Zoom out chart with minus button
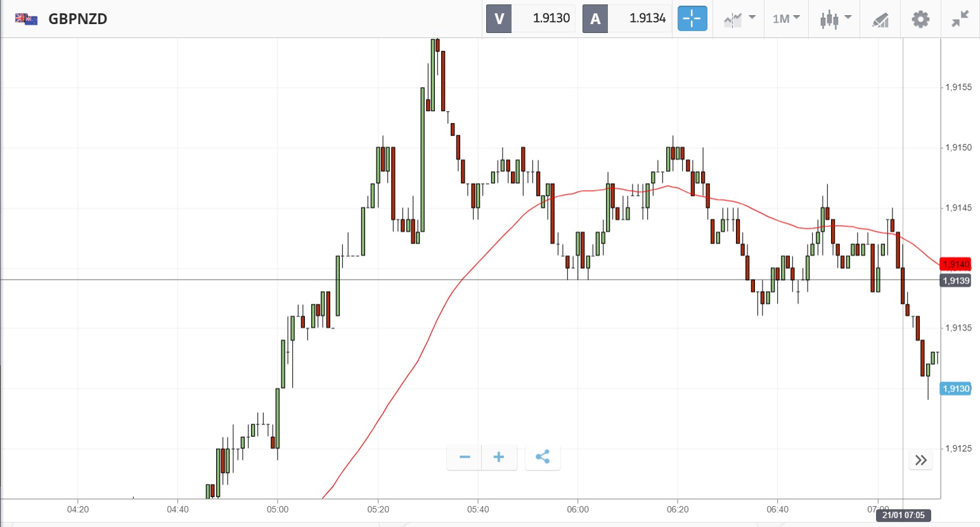This screenshot has width=980, height=527. point(465,457)
